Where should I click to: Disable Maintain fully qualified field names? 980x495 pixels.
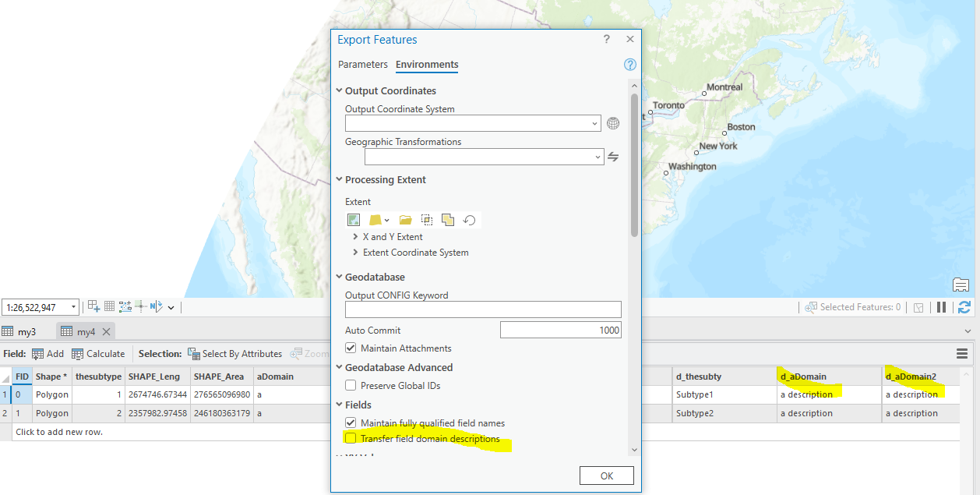click(351, 422)
